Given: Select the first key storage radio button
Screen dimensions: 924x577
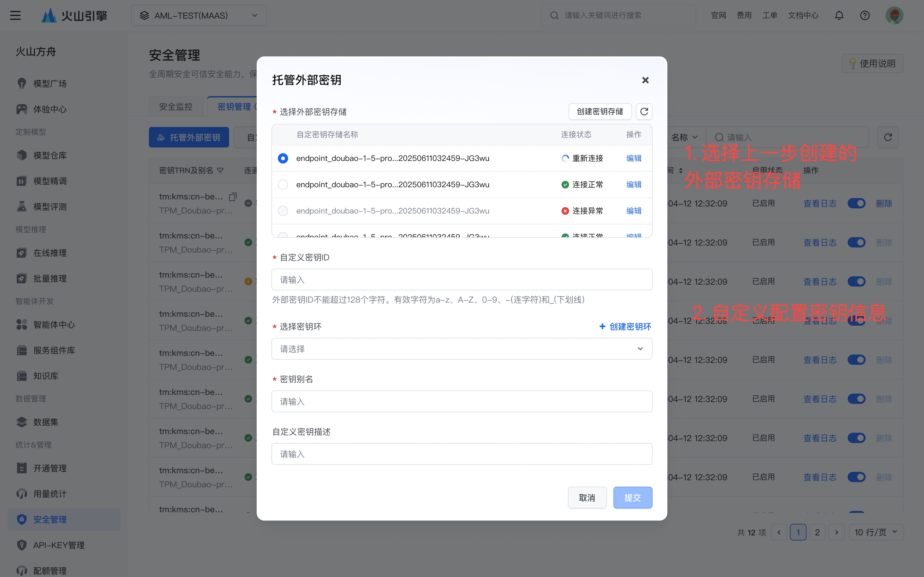Looking at the screenshot, I should tap(283, 158).
